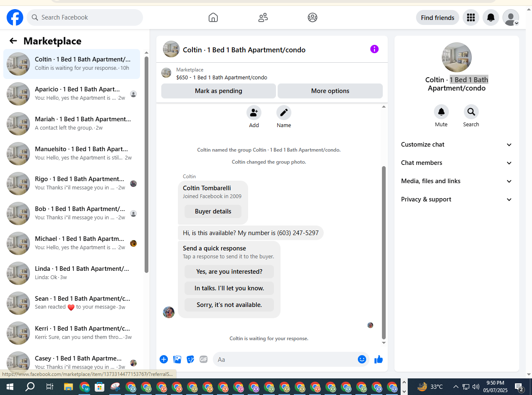
Task: Send quick response 'Yes, are you interested?'
Action: coord(229,272)
